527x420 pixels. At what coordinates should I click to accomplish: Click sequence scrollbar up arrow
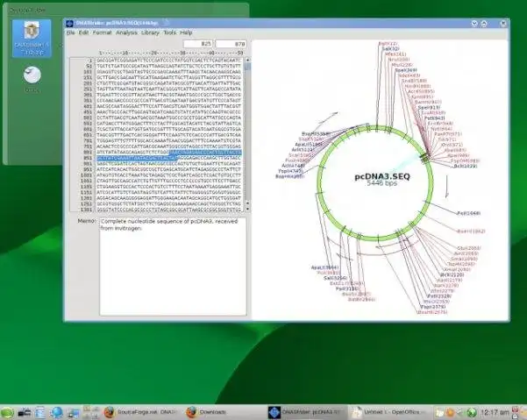(247, 61)
